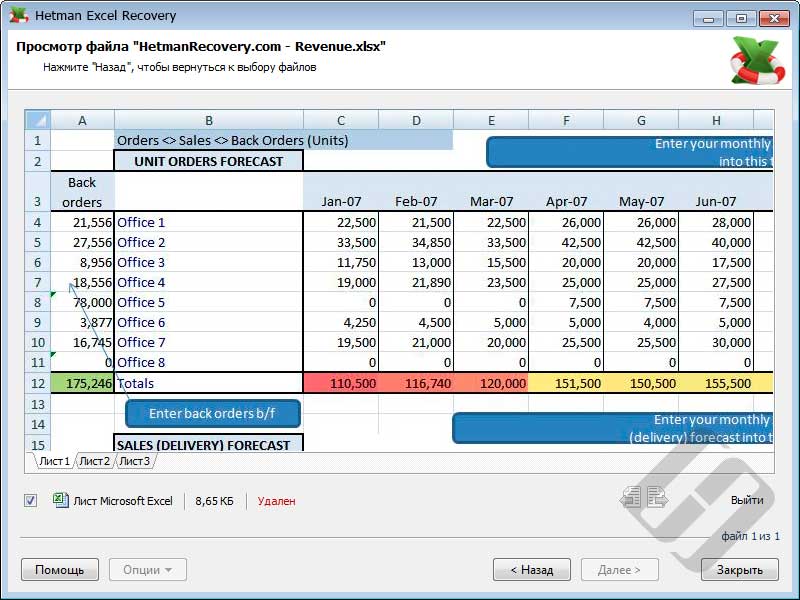Click the 'Office 5' cell
Viewport: 800px width, 600px height.
[209, 302]
